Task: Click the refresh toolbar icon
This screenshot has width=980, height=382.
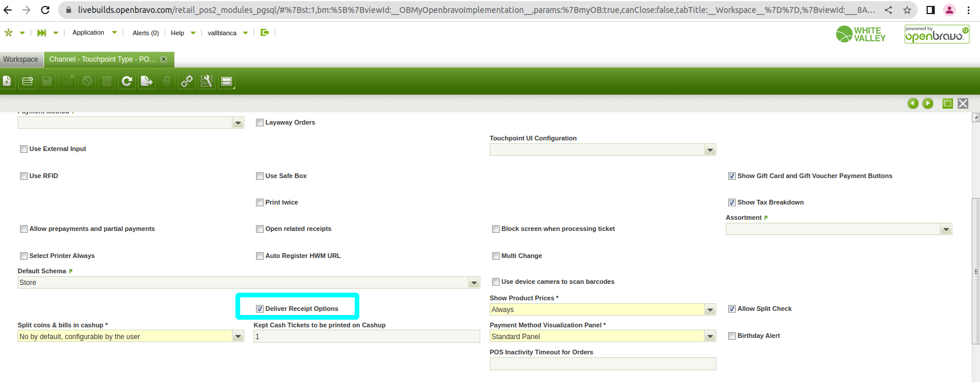Action: 127,81
